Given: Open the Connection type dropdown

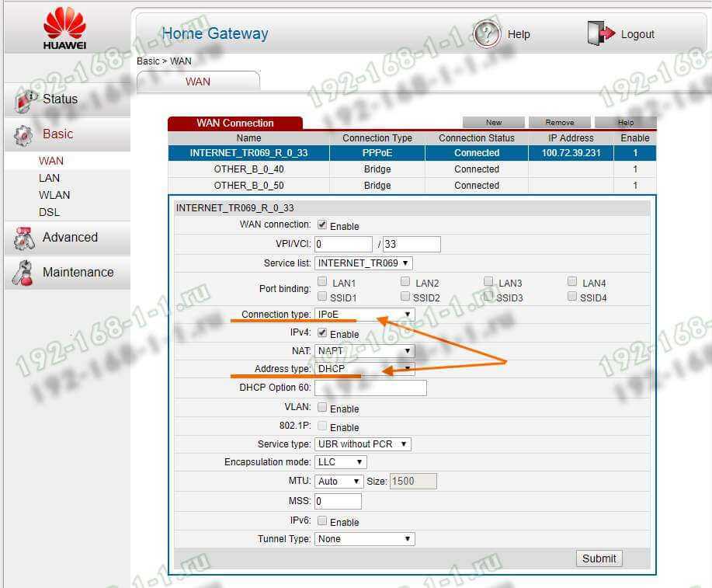Looking at the screenshot, I should pos(364,315).
